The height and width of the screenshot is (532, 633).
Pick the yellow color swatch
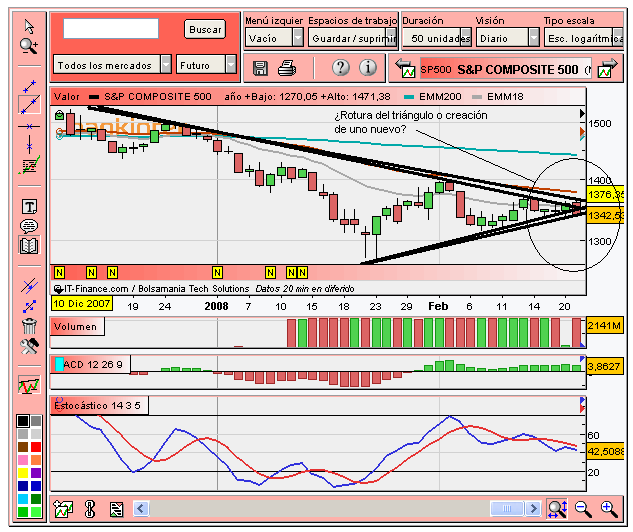click(x=23, y=473)
